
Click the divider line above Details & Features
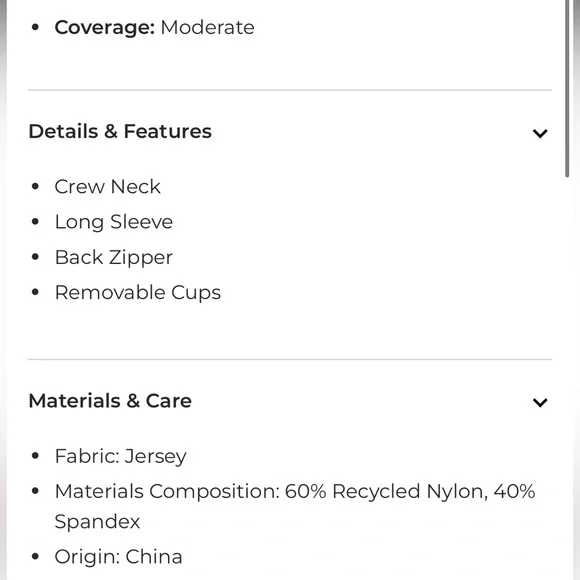(x=290, y=90)
